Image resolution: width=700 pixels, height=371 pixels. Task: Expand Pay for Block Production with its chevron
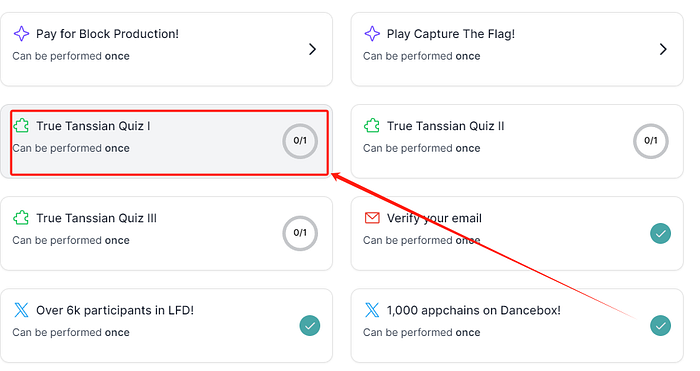(312, 49)
